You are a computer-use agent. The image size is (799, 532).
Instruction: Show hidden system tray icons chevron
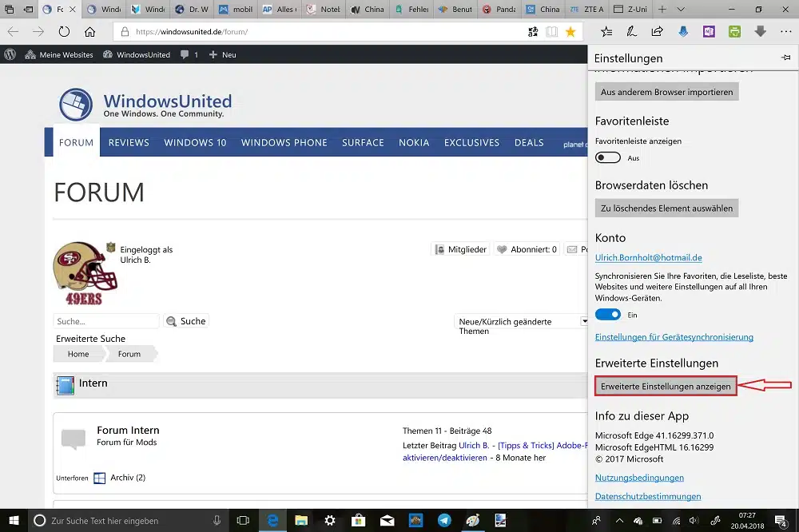619,520
